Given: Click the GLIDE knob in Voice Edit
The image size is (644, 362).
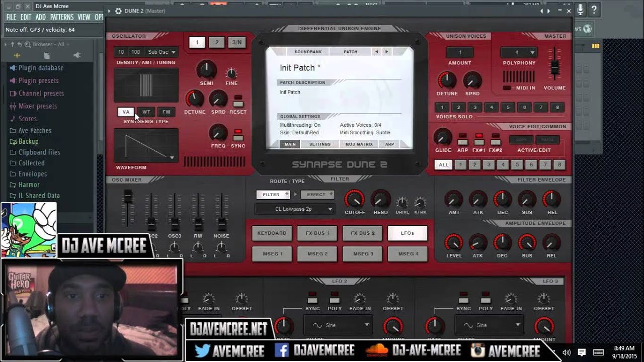Looking at the screenshot, I should click(442, 137).
